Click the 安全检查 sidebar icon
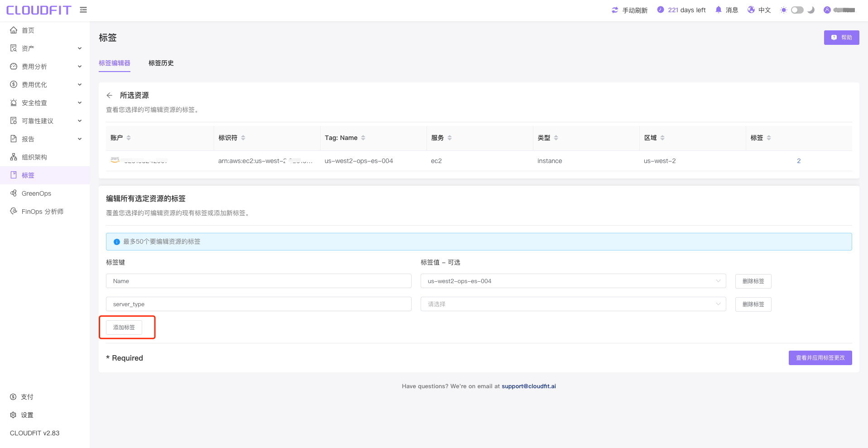Screen dimensions: 868x448 14,103
